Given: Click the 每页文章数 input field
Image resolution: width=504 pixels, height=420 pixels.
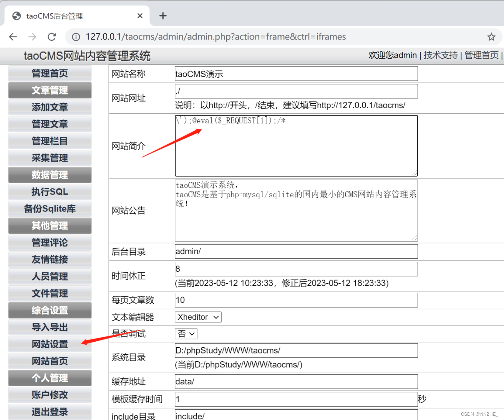Looking at the screenshot, I should [296, 300].
